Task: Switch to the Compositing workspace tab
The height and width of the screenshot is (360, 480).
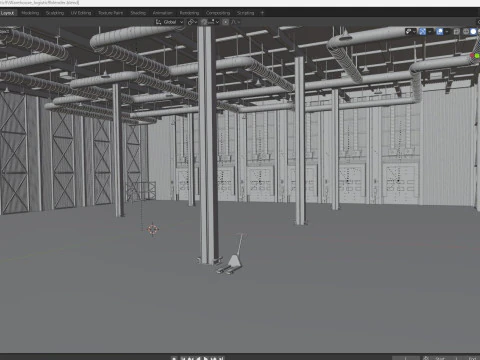Action: [218, 13]
